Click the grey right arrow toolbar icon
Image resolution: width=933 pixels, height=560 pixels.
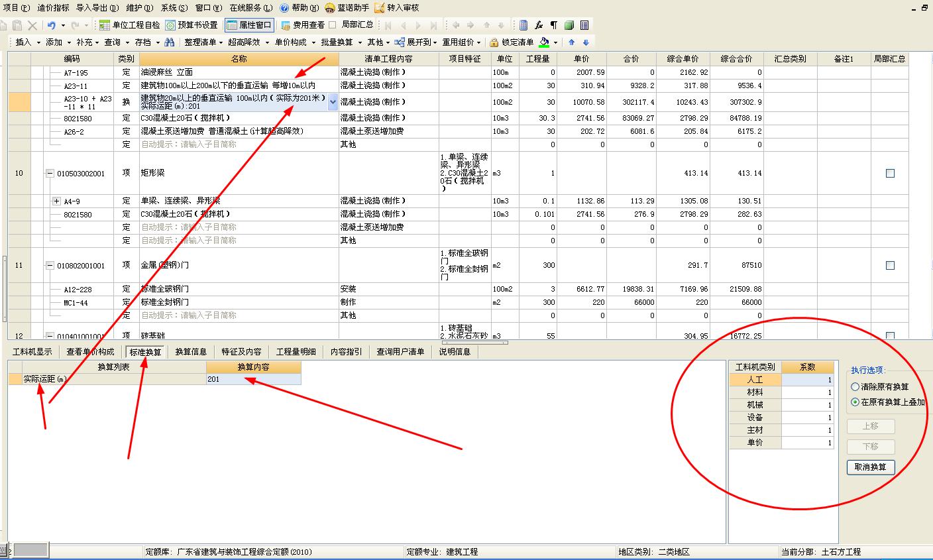pos(470,25)
